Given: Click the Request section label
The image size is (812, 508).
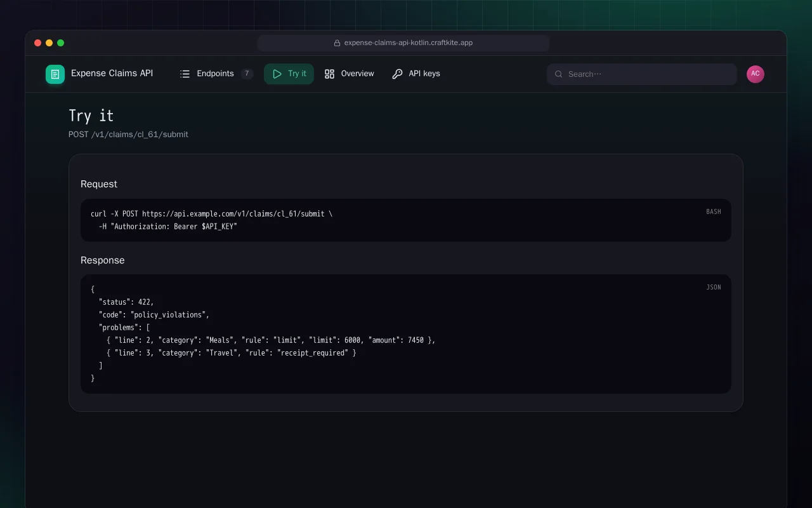Looking at the screenshot, I should click(x=99, y=184).
